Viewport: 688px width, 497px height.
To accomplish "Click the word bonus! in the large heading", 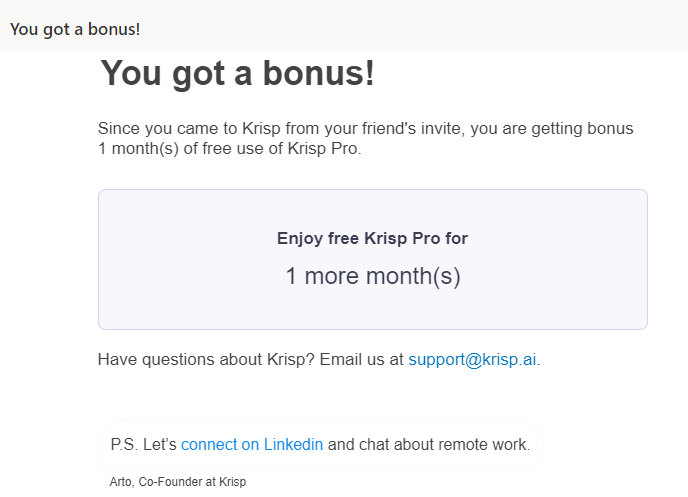I will tap(319, 73).
